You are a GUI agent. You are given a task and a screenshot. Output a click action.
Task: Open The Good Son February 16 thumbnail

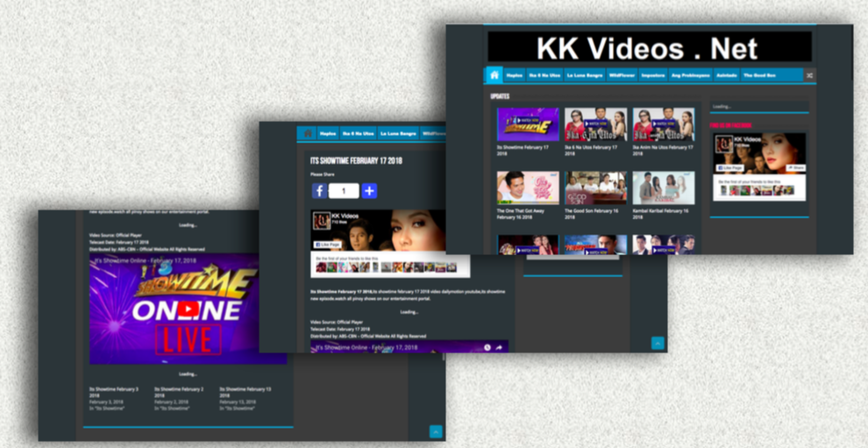595,188
